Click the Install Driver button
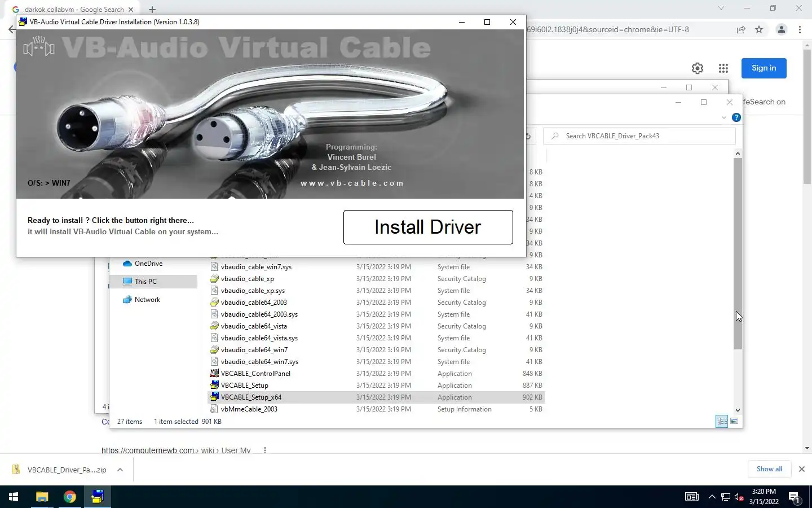The height and width of the screenshot is (508, 812). click(428, 227)
